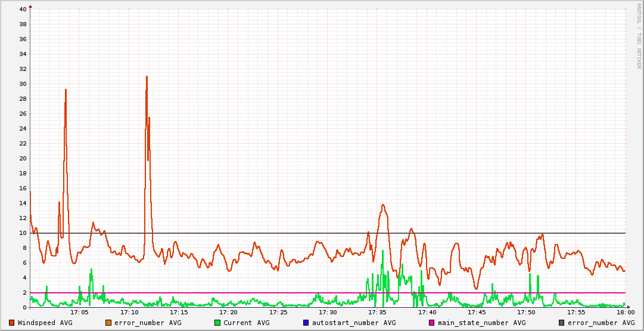The width and height of the screenshot is (644, 331).
Task: Click the y-axis value 0 at origin
Action: [x=25, y=308]
